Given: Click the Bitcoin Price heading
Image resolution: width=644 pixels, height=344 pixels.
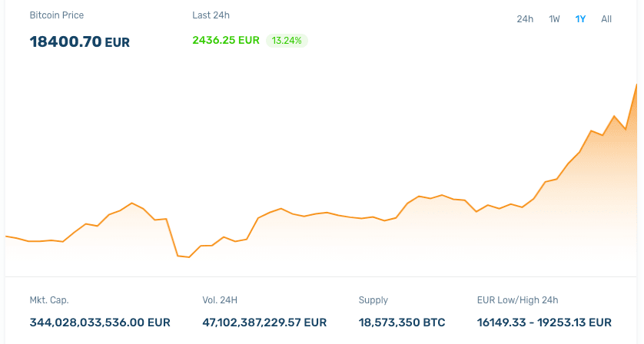Looking at the screenshot, I should pyautogui.click(x=57, y=15).
